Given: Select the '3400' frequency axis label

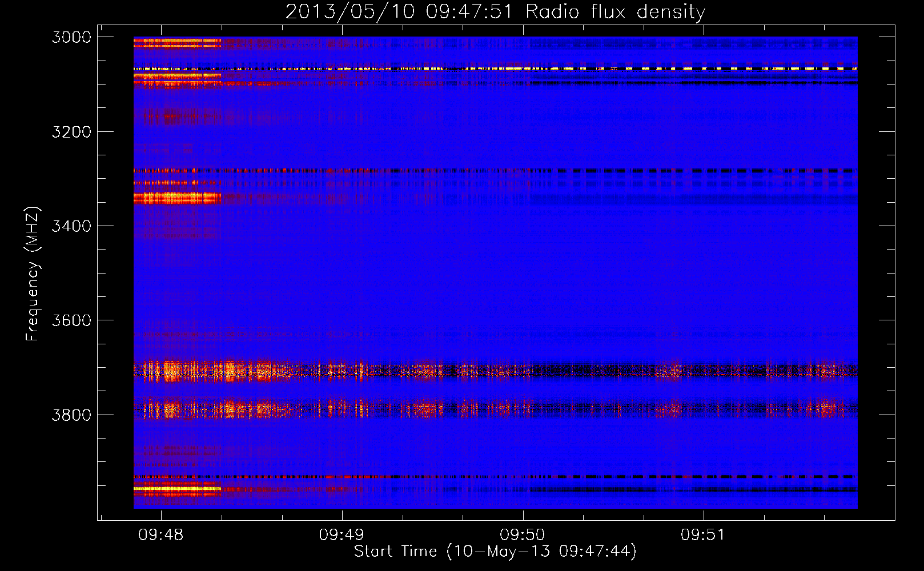Looking at the screenshot, I should pyautogui.click(x=71, y=226).
